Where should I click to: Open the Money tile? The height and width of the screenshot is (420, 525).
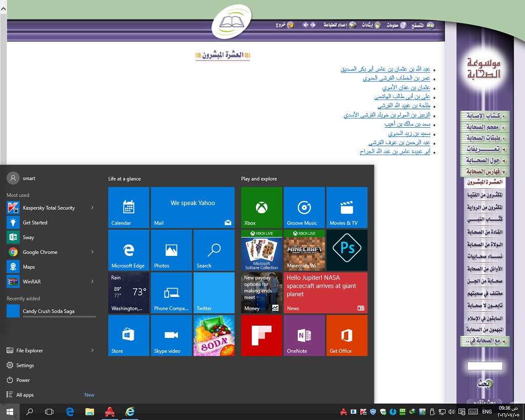click(261, 293)
